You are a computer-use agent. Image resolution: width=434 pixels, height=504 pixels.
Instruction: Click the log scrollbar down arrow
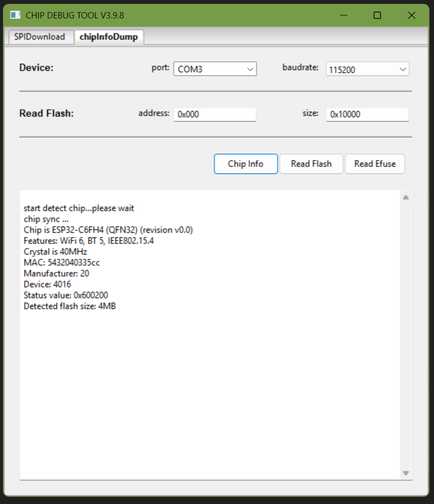click(406, 473)
